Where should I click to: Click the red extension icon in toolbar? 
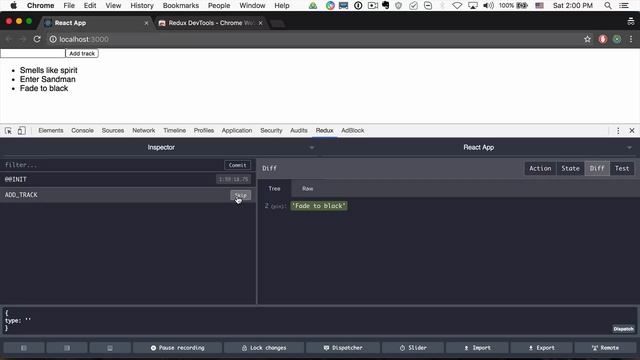point(603,39)
